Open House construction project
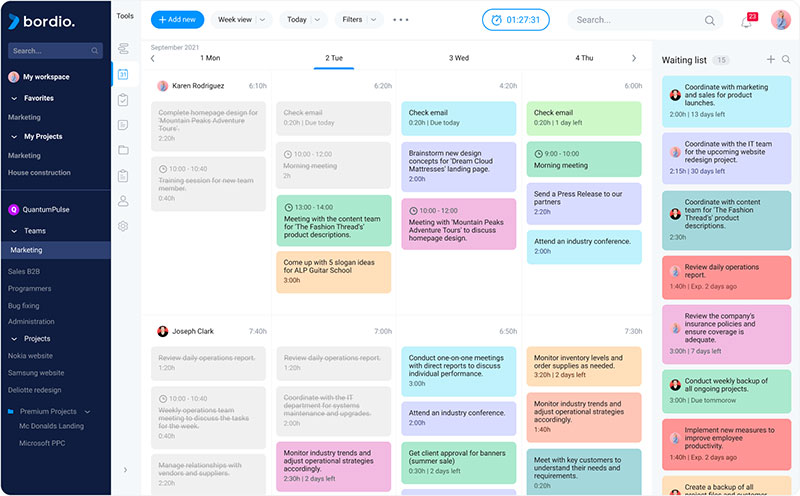The image size is (800, 496). [39, 172]
